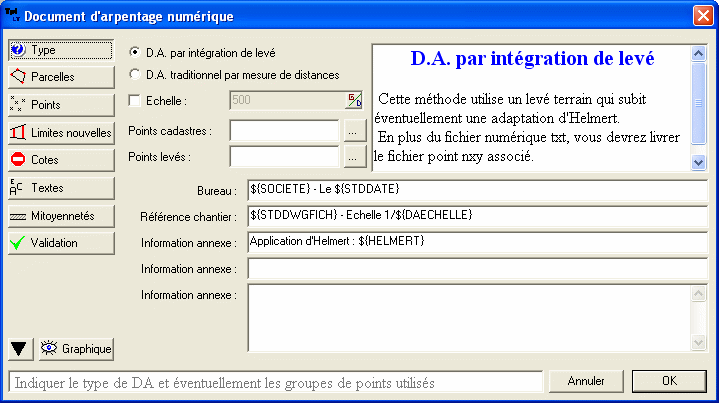This screenshot has height=403, width=719.
Task: Select the Type section icon
Action: 18,50
